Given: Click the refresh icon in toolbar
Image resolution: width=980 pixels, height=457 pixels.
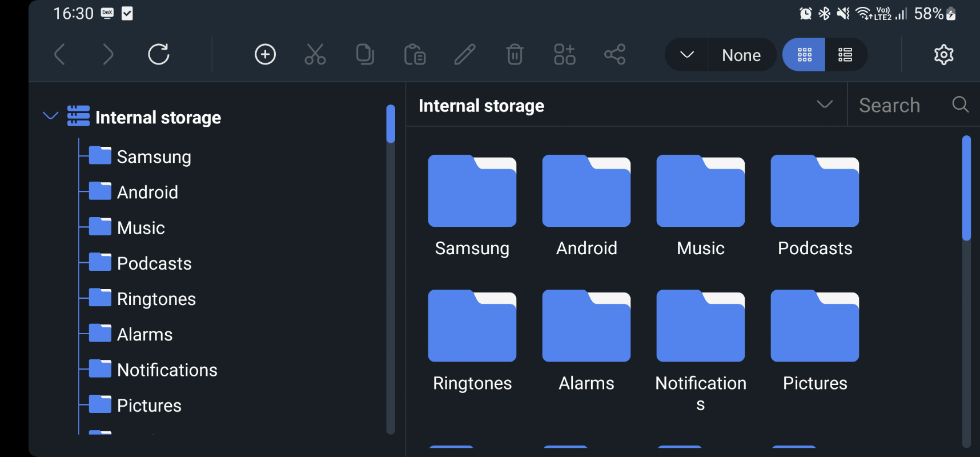Looking at the screenshot, I should point(159,55).
